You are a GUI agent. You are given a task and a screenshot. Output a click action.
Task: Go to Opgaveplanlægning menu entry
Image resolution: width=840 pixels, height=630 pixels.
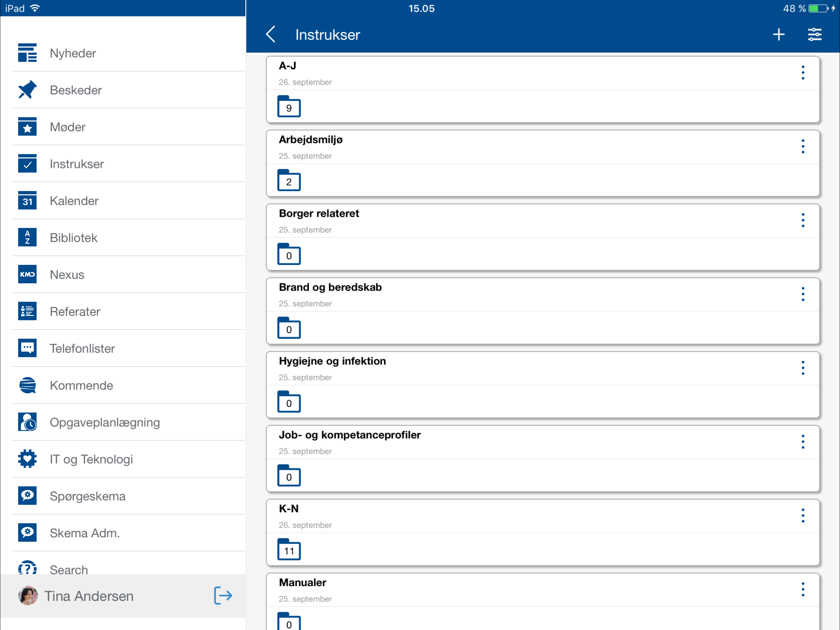pos(105,422)
